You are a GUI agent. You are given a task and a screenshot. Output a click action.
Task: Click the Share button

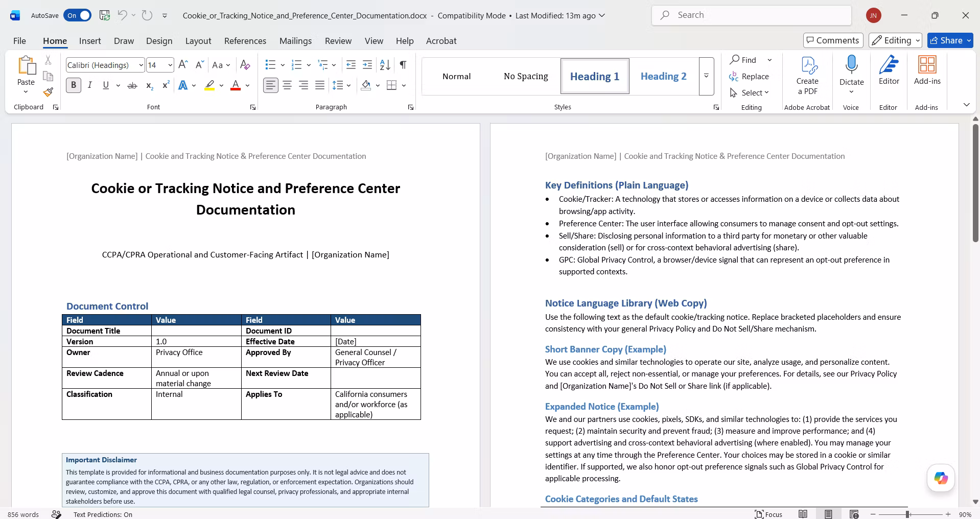(950, 40)
